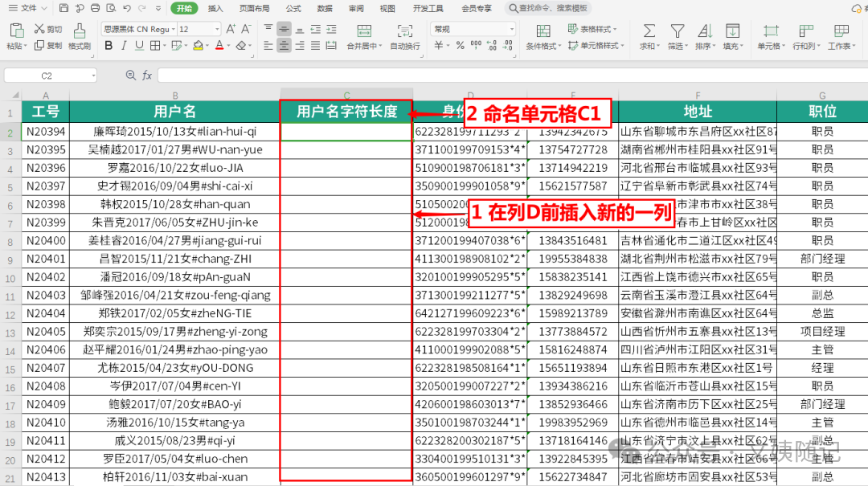Decrease font size with A- icon

pyautogui.click(x=247, y=29)
